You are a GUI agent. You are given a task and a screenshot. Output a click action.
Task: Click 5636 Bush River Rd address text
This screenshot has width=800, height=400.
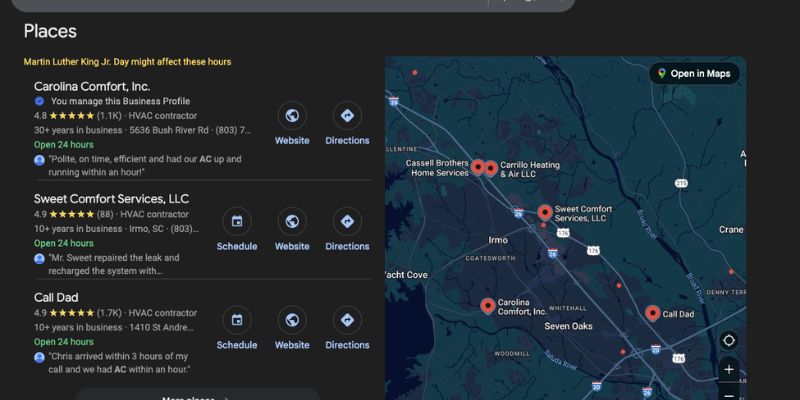(x=169, y=130)
